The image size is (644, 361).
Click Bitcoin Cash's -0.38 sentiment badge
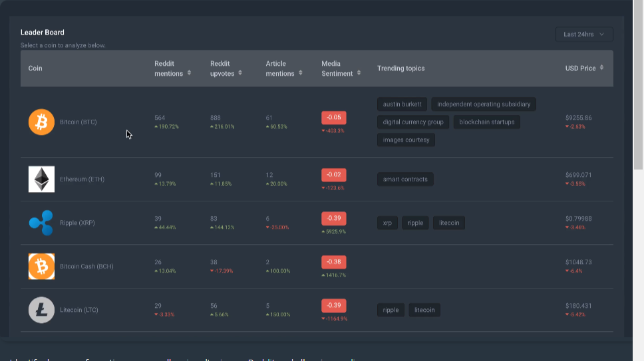click(x=334, y=262)
